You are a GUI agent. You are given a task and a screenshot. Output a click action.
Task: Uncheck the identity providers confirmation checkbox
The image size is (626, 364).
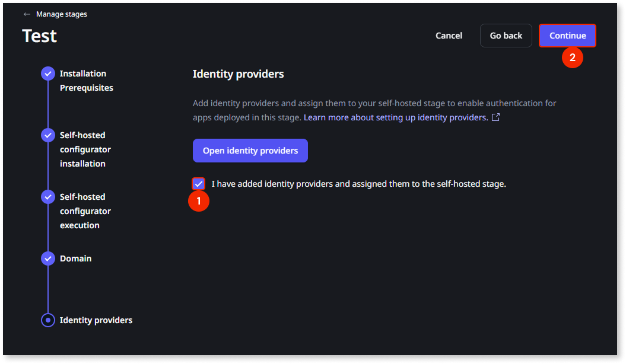tap(198, 184)
